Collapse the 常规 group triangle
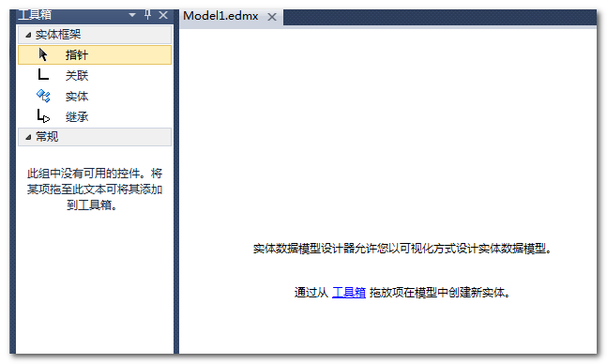607x364 pixels. (x=28, y=137)
